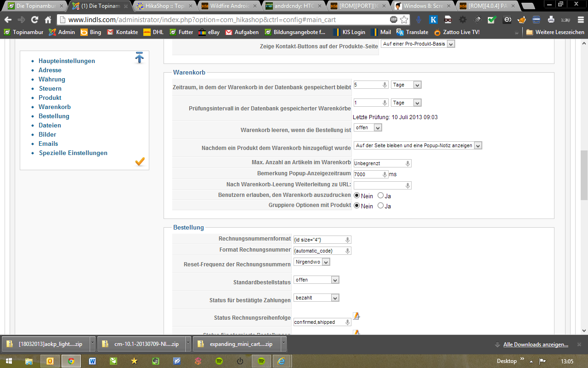Open File Explorer from the taskbar
The image size is (588, 368).
[29, 361]
